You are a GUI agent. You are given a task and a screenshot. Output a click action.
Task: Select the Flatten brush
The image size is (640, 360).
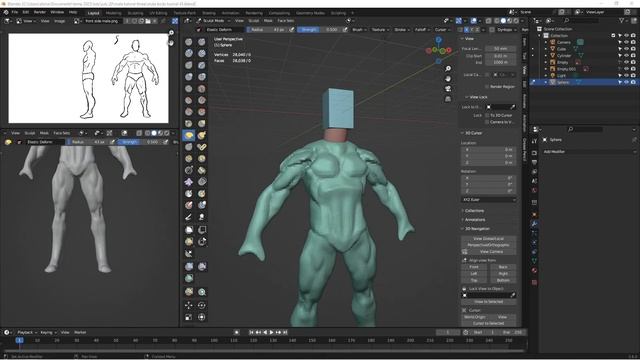tap(189, 100)
